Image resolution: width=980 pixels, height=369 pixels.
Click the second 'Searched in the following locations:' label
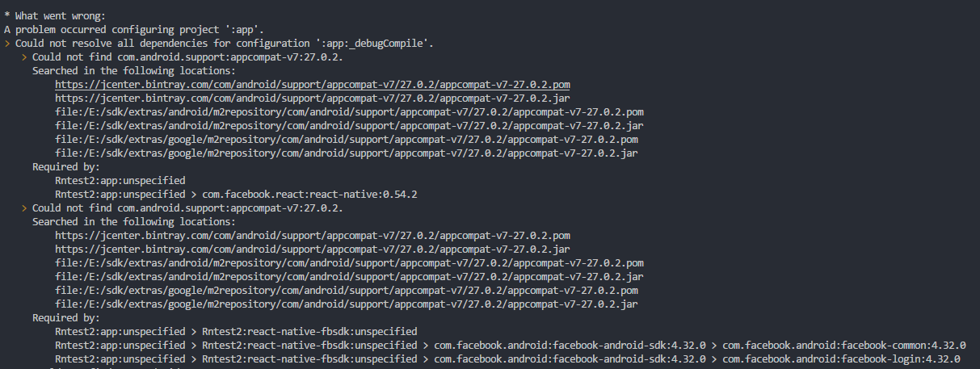pos(134,221)
